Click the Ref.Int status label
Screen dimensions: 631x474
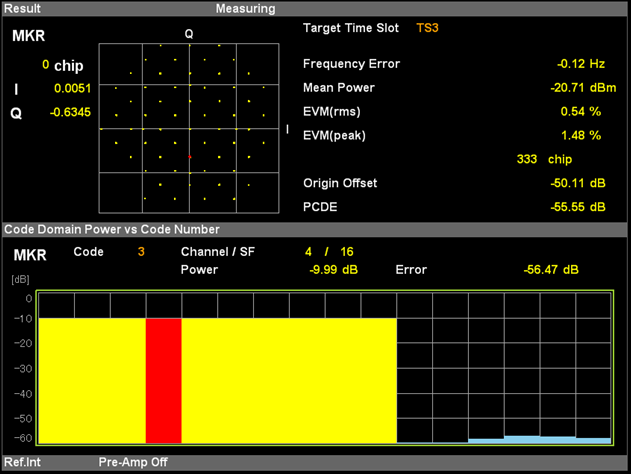22,463
